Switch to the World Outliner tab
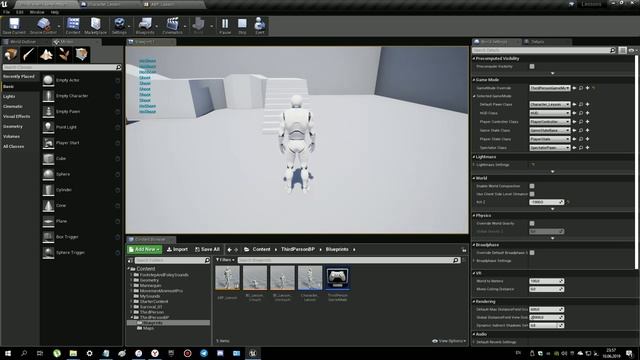Viewport: 640px width, 360px height. click(x=24, y=42)
